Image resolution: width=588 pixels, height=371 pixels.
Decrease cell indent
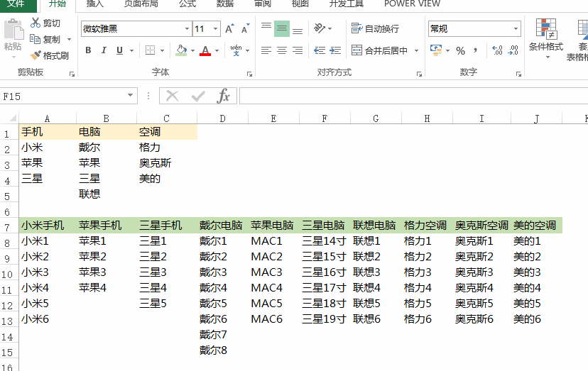320,50
